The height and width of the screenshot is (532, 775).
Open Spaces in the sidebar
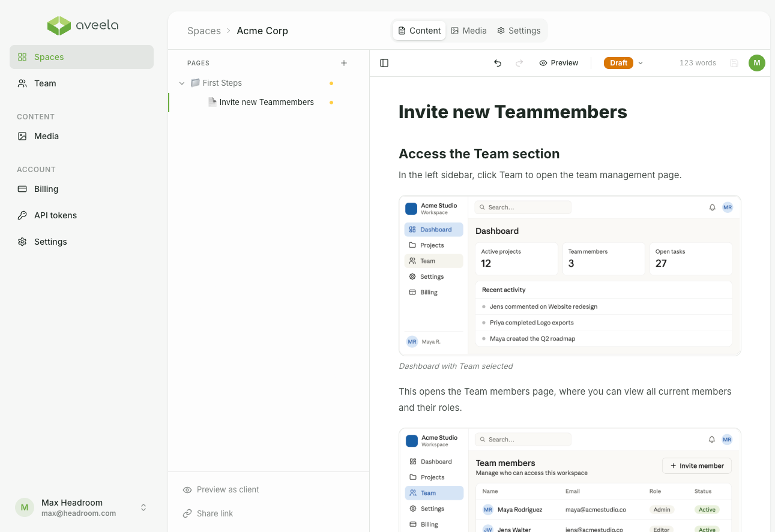pyautogui.click(x=82, y=57)
